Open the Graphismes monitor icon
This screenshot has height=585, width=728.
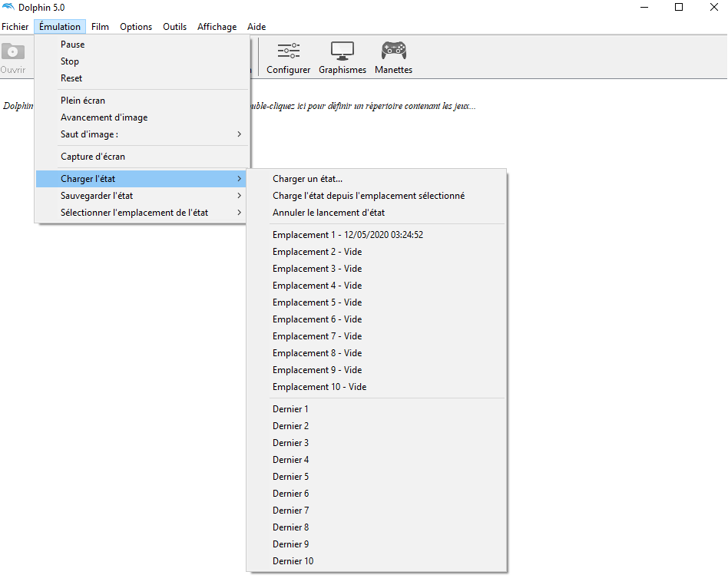[342, 51]
